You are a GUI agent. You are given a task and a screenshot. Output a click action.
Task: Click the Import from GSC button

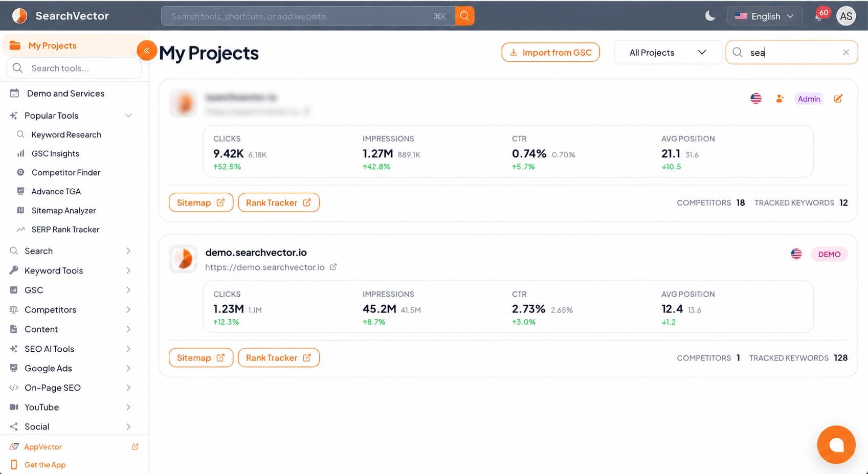point(550,52)
